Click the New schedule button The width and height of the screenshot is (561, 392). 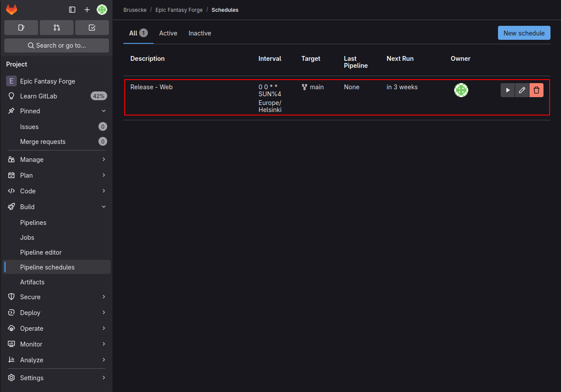click(x=524, y=33)
